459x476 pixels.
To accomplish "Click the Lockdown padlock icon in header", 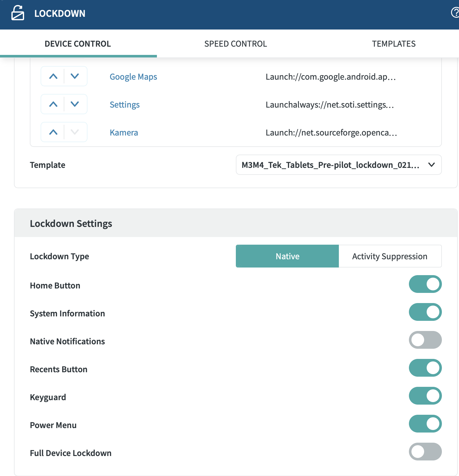I will [x=18, y=13].
